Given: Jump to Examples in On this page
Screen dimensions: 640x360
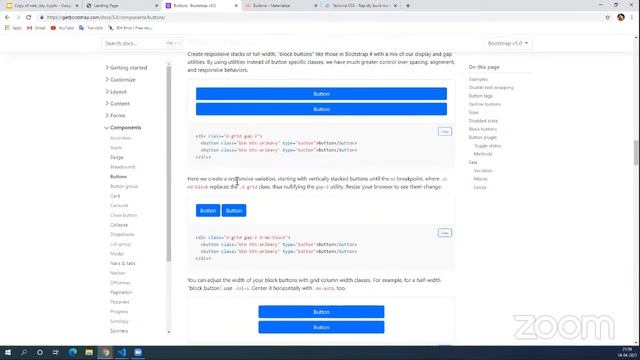Looking at the screenshot, I should [478, 79].
